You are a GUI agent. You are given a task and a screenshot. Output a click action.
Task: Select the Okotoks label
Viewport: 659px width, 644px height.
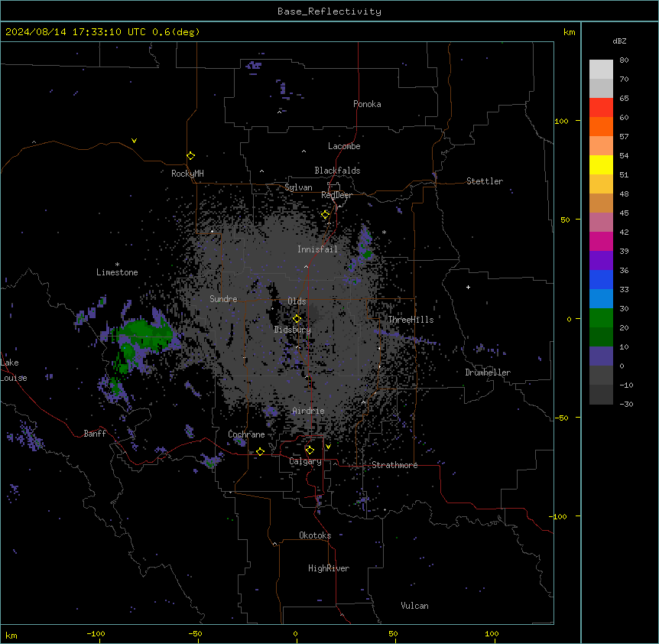pos(315,535)
